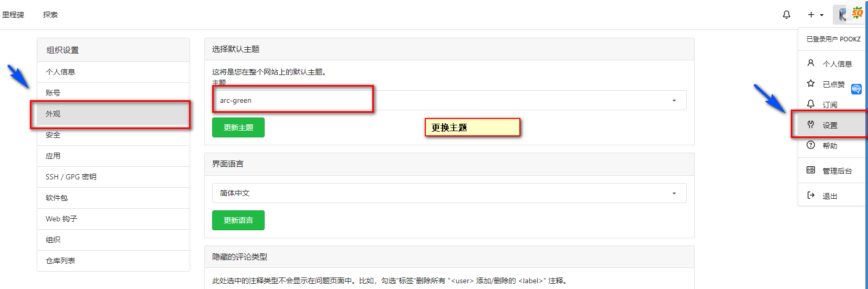
Task: Open Web 钩子 settings page
Action: click(61, 219)
